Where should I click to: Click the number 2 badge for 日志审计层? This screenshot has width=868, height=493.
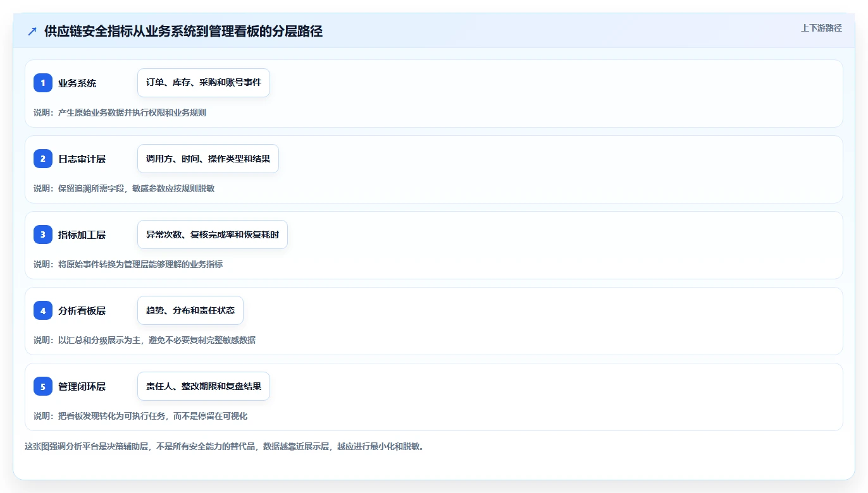click(43, 159)
